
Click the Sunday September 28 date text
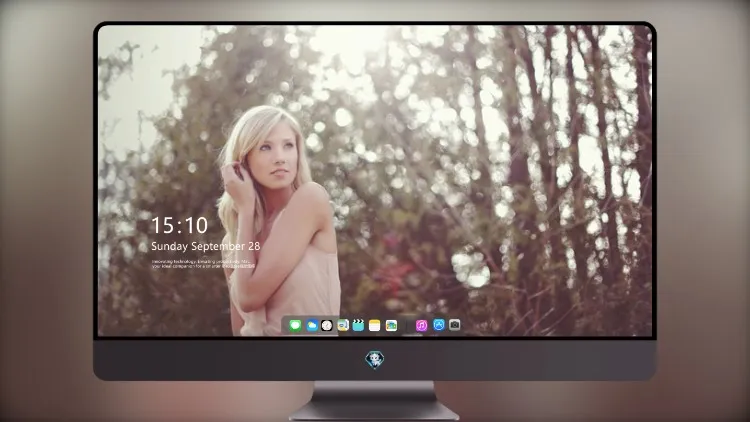(206, 246)
